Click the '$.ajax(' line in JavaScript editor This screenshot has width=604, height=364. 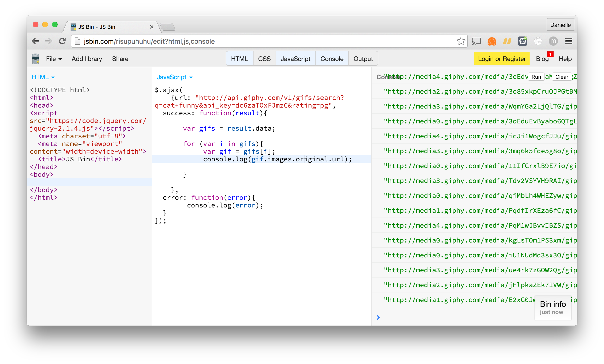point(169,90)
